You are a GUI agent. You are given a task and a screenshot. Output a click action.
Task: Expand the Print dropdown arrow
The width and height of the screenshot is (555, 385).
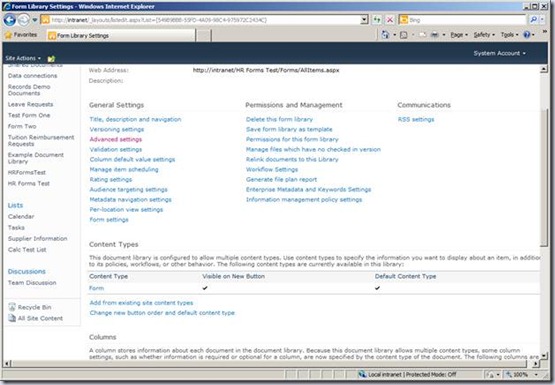click(444, 35)
